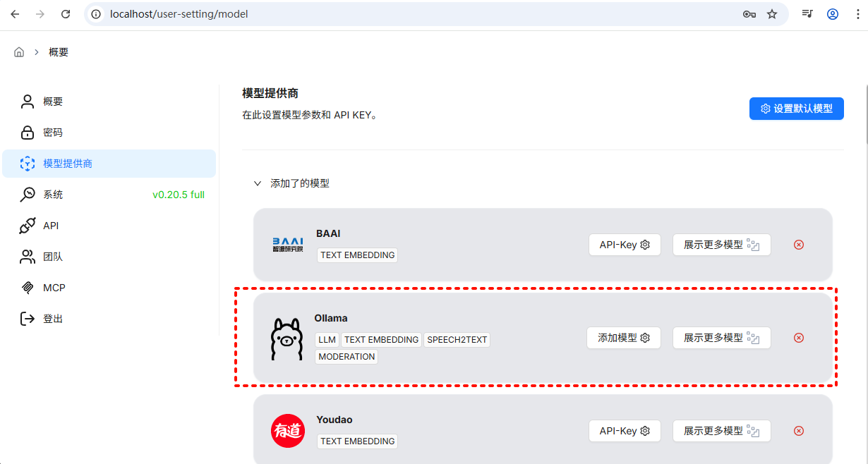
Task: Click the home icon in breadcrumb
Action: [19, 52]
